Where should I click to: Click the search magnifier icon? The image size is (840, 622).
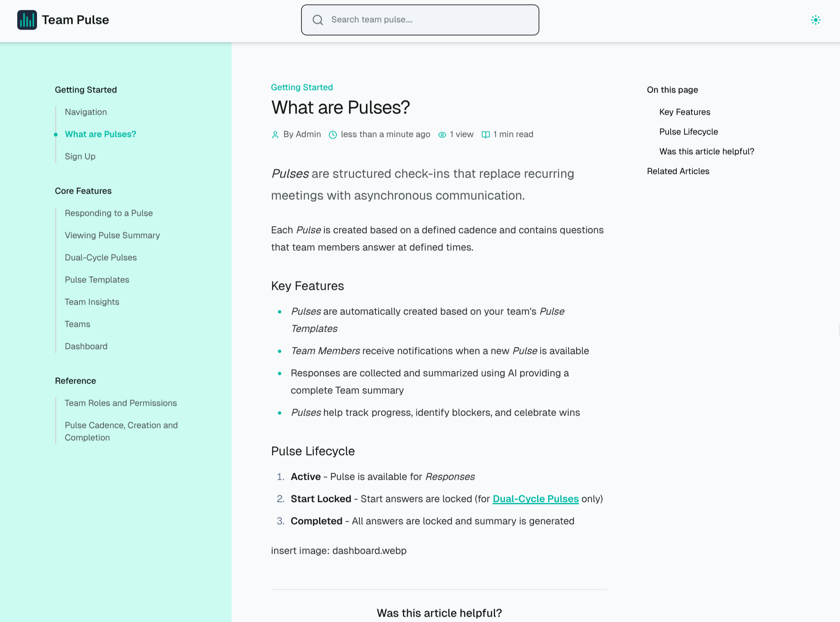(x=317, y=20)
